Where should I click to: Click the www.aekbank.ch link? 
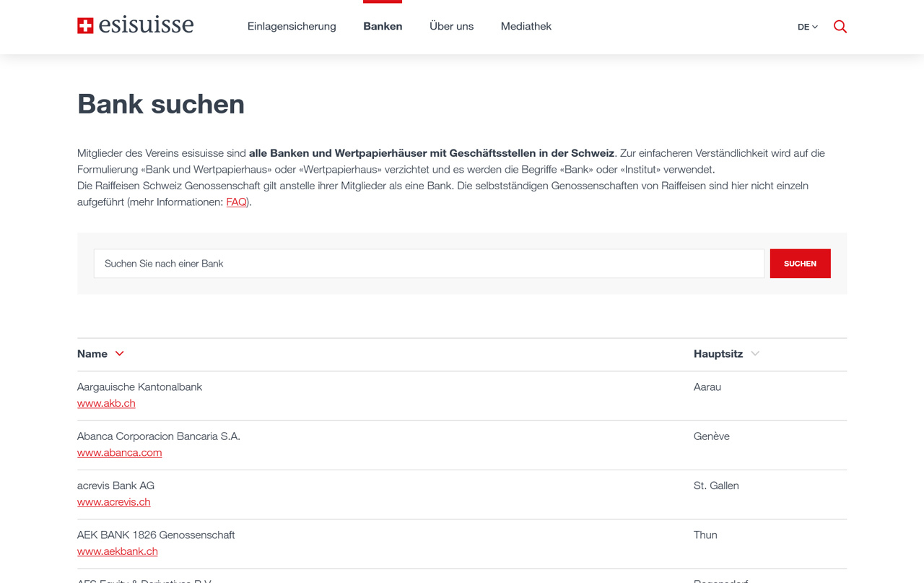117,550
